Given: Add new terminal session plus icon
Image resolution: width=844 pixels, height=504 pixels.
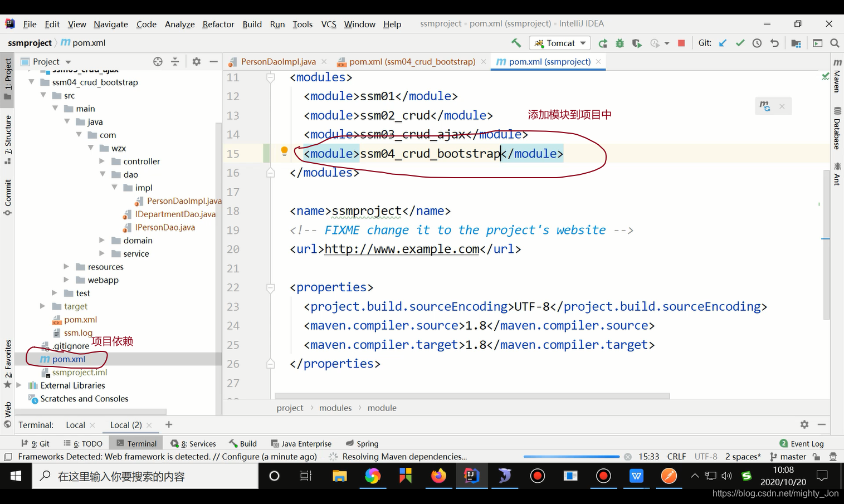Looking at the screenshot, I should pos(169,424).
